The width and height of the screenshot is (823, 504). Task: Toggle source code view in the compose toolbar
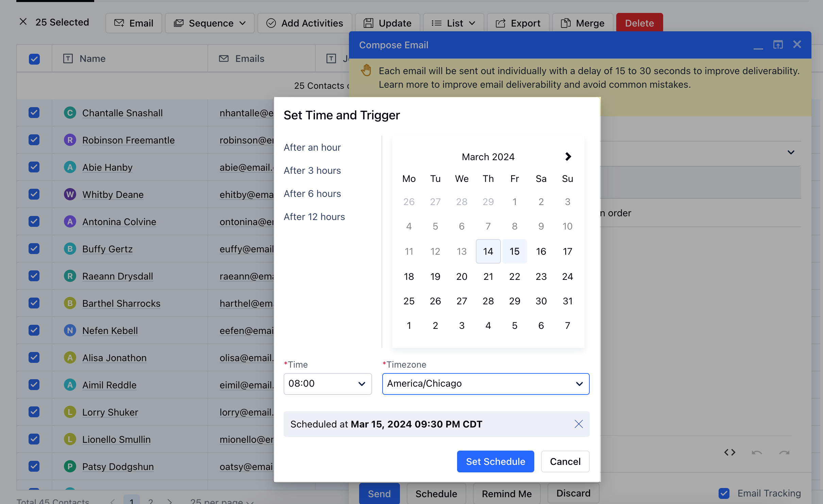[730, 452]
